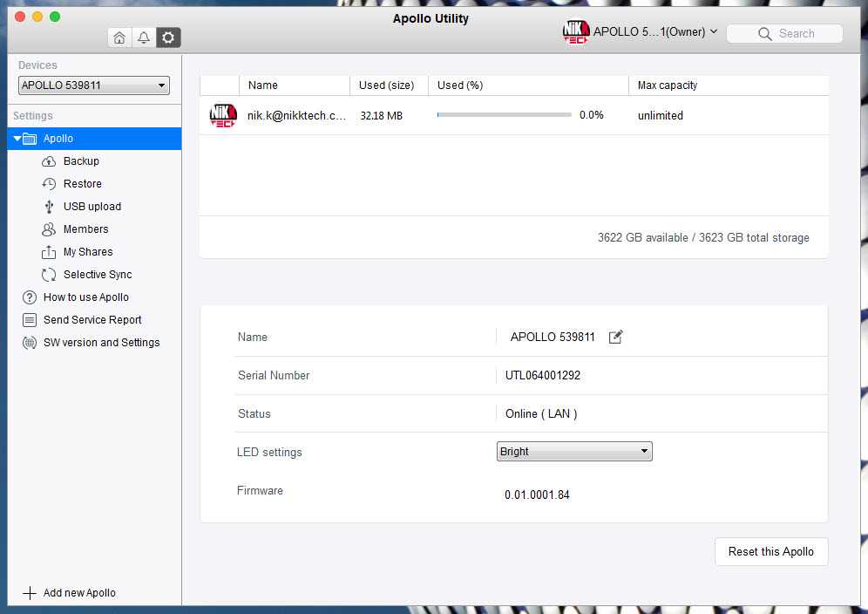Click the unlimited max capacity value
Viewport: 868px width, 614px height.
pos(661,116)
